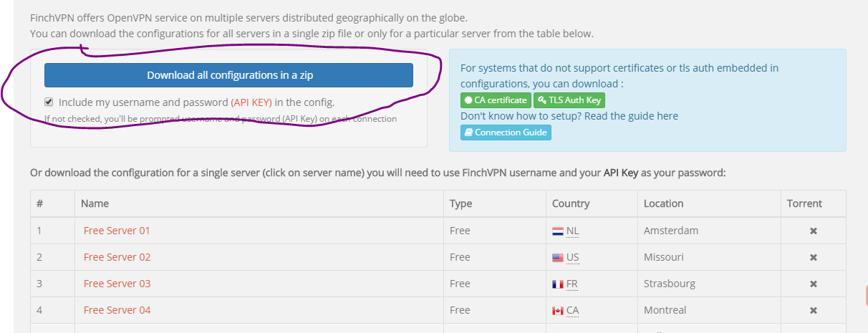Click torrent X icon for Missouri row
This screenshot has height=333, width=868.
coord(813,258)
